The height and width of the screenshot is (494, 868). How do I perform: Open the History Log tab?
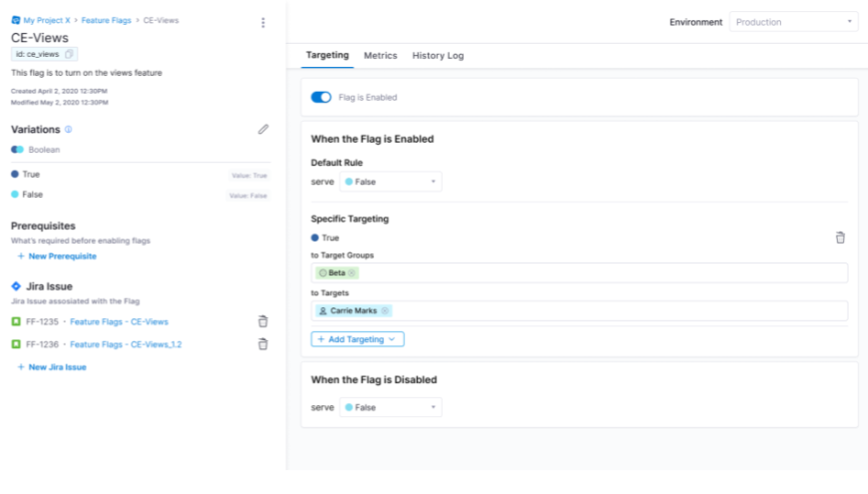click(x=438, y=56)
